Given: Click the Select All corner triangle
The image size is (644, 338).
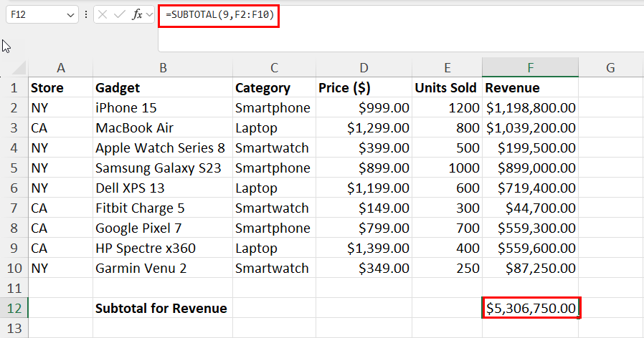Looking at the screenshot, I should pos(19,68).
